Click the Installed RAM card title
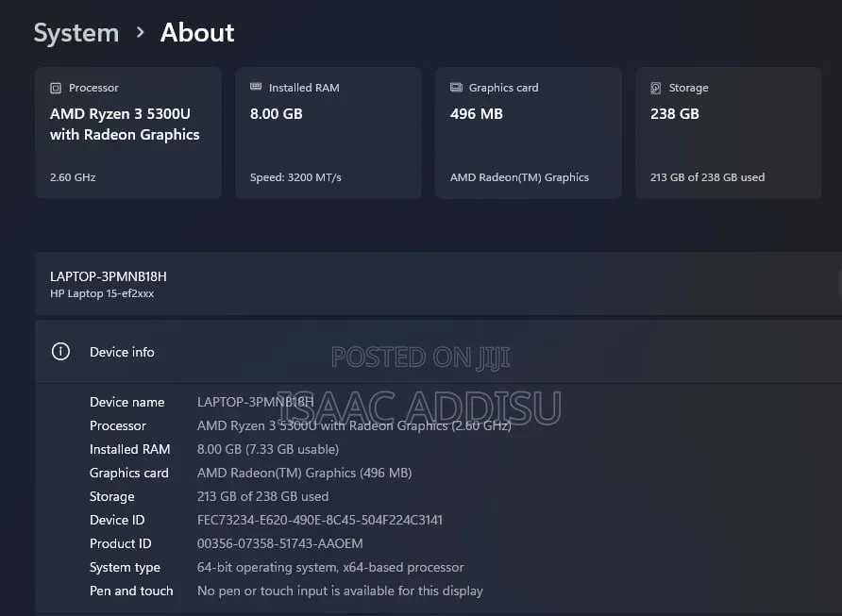The width and height of the screenshot is (842, 616). [304, 88]
